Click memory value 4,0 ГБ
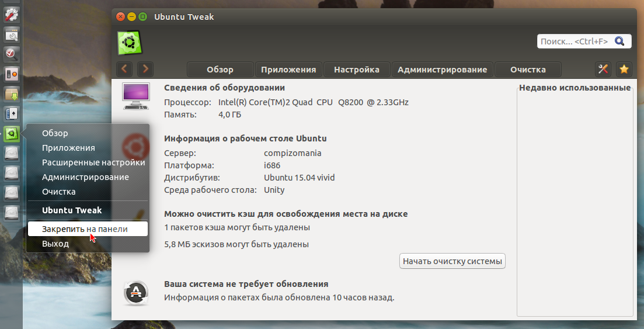Screen dimensions: 644x329 (229, 115)
